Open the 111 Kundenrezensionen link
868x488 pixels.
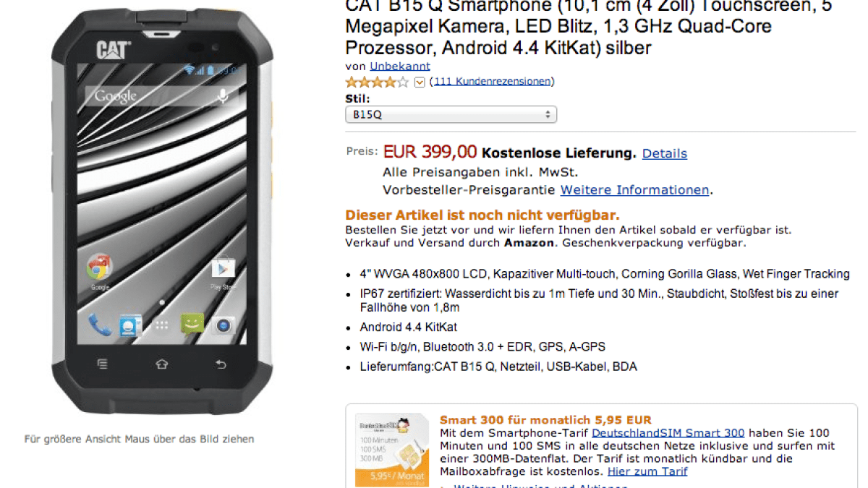click(492, 82)
